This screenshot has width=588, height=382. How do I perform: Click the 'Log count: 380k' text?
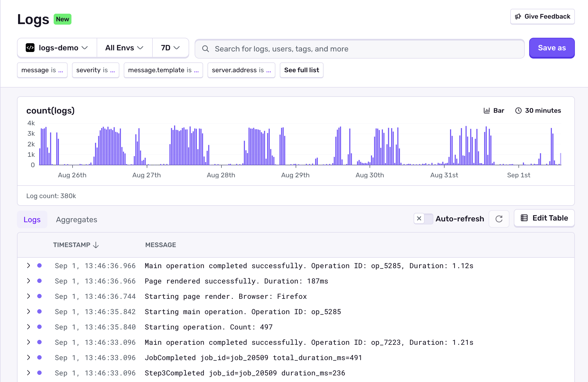pyautogui.click(x=51, y=196)
